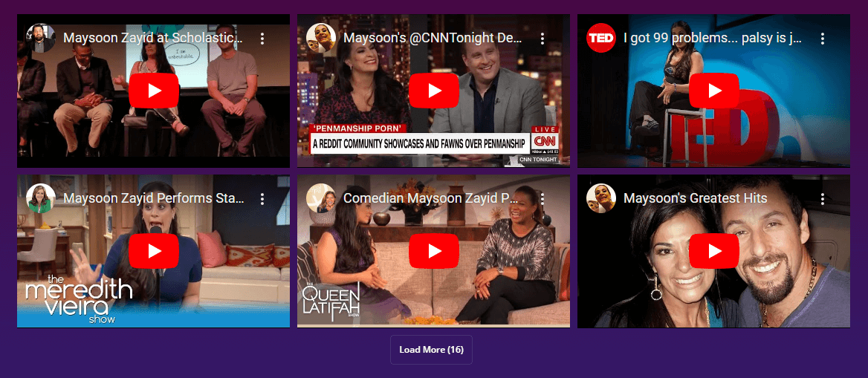
Task: Open title link Maysoon's Greatest Hits
Action: coord(696,199)
